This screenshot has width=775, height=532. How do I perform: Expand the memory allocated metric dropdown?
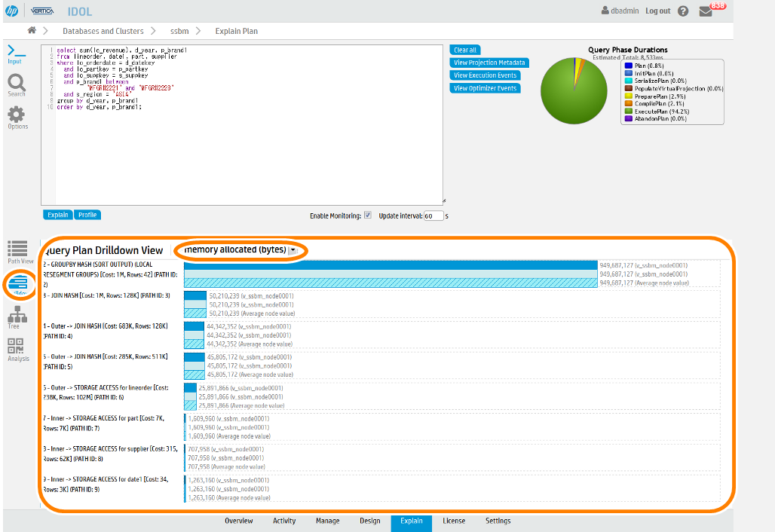click(x=293, y=250)
